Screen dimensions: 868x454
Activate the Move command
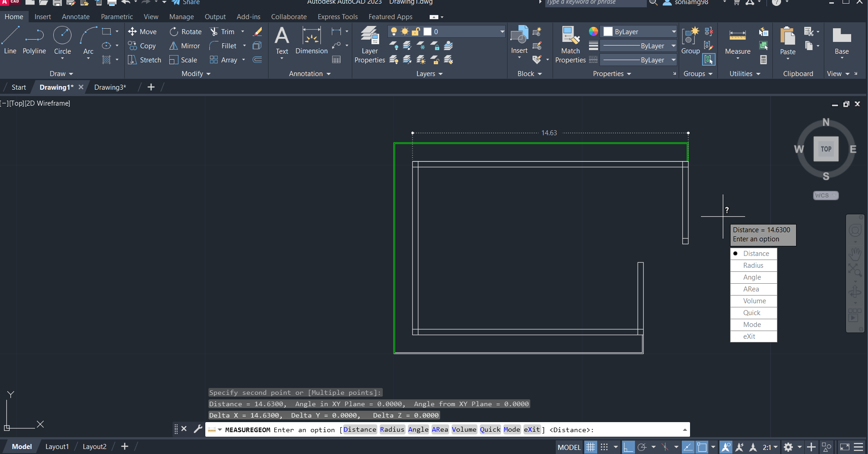[x=142, y=31]
